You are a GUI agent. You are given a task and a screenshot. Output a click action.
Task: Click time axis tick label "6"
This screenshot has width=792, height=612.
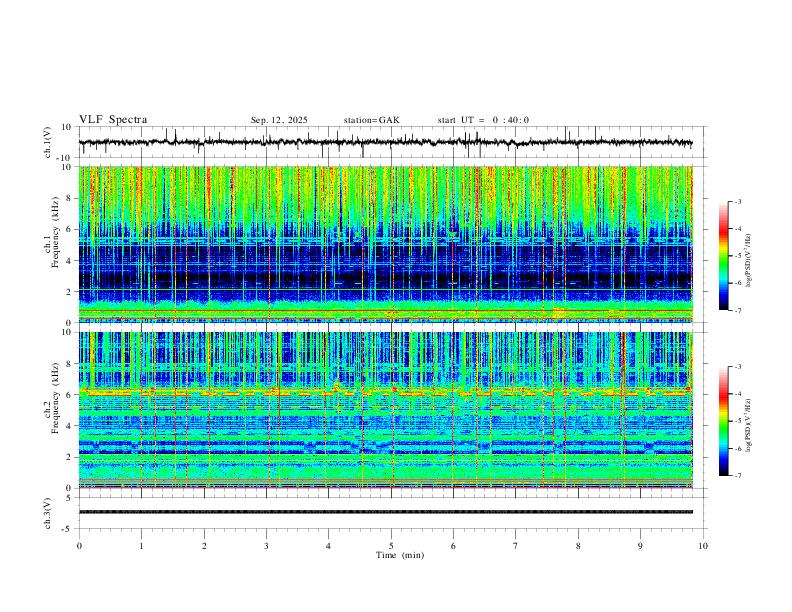click(453, 546)
